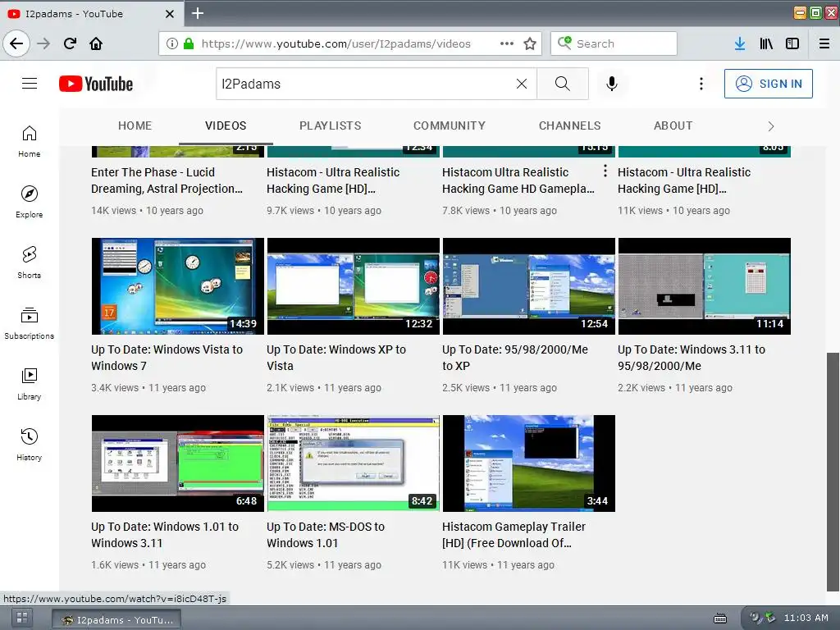Expand channel tabs with right chevron

point(771,126)
